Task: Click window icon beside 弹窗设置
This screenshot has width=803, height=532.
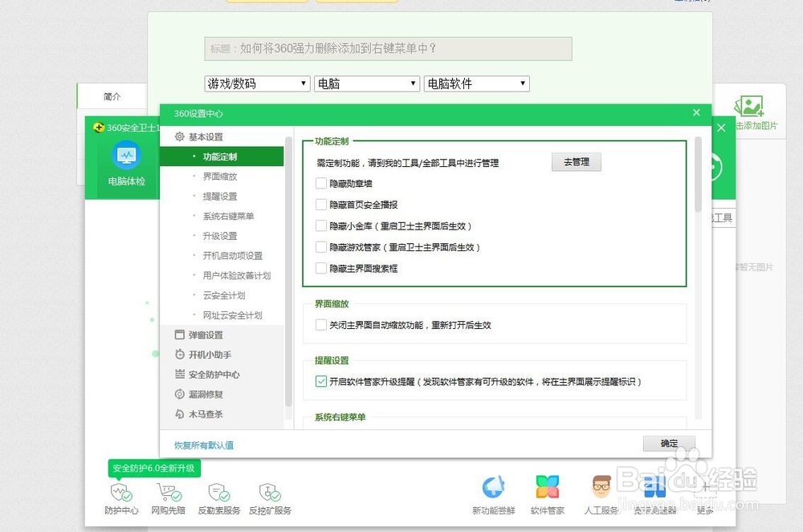Action: 179,335
